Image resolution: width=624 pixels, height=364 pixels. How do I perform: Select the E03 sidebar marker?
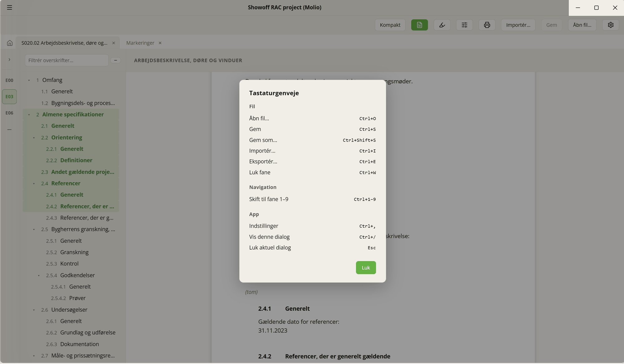coord(9,96)
